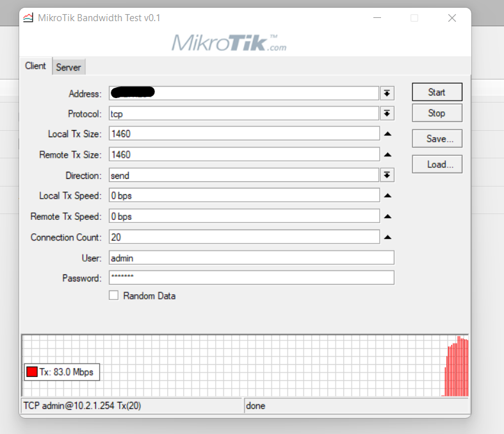The image size is (504, 434).
Task: Click the Local Tx Speed field
Action: pyautogui.click(x=244, y=196)
